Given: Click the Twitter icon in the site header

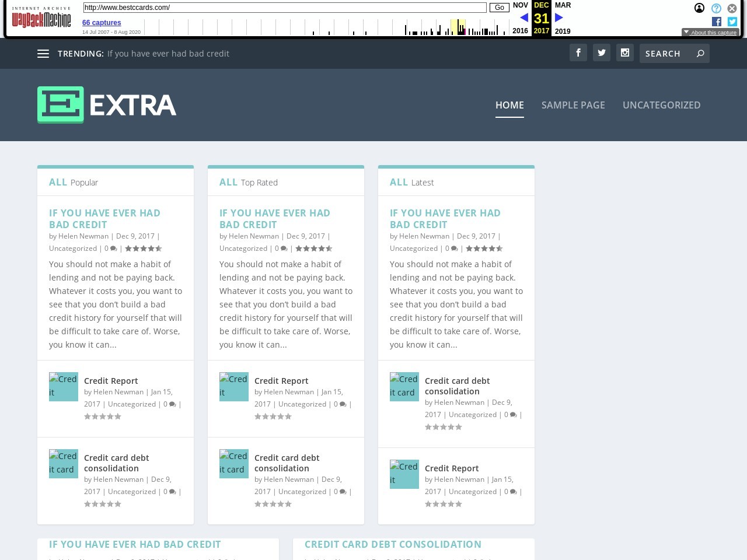Looking at the screenshot, I should point(602,52).
